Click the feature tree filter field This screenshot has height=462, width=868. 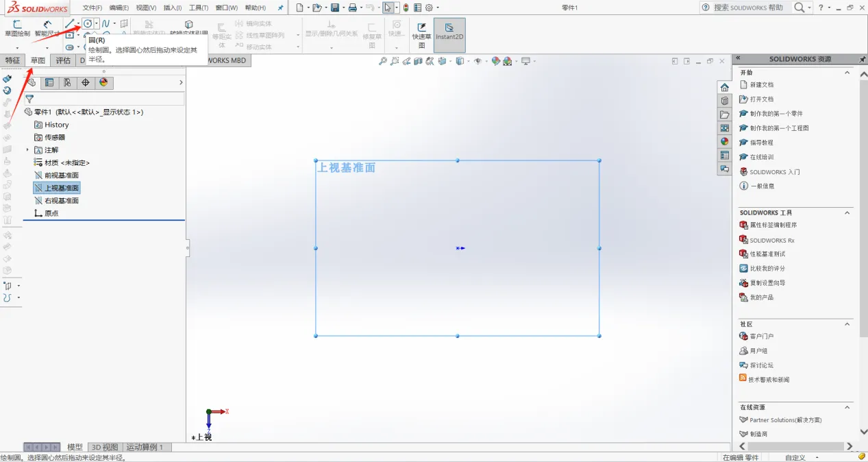coord(104,99)
